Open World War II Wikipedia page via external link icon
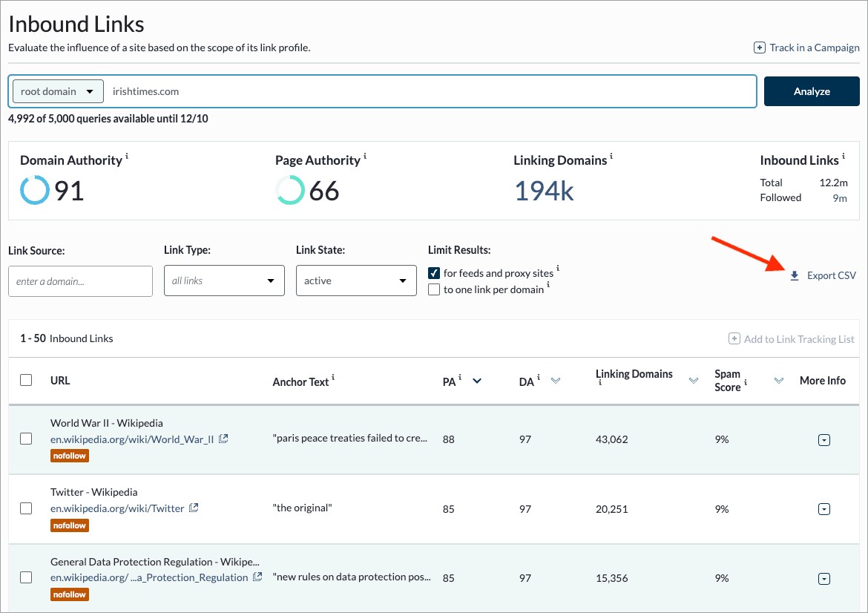 coord(224,439)
